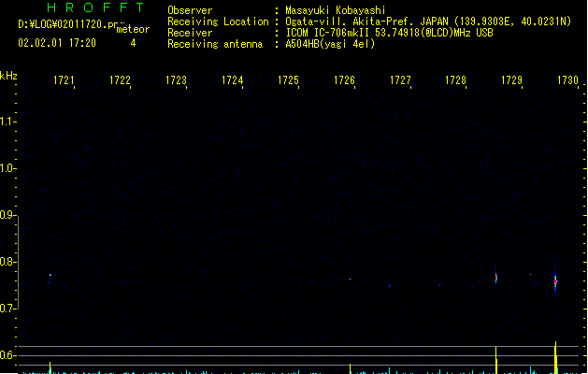Image resolution: width=588 pixels, height=374 pixels.
Task: Click the 1.1 kHz frequency tick label
Action: [x=7, y=122]
